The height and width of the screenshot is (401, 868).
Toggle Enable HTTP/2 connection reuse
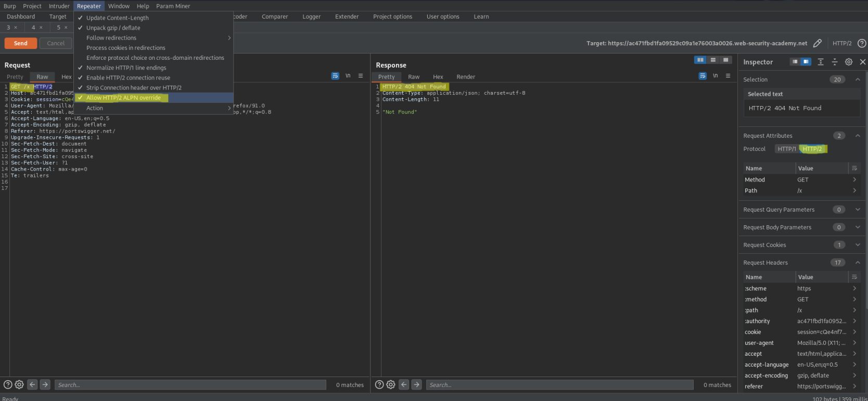pos(154,77)
